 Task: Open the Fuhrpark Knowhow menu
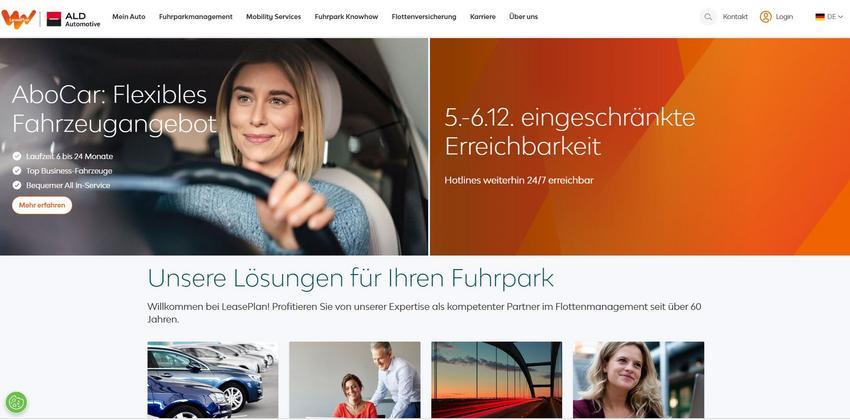(x=346, y=17)
